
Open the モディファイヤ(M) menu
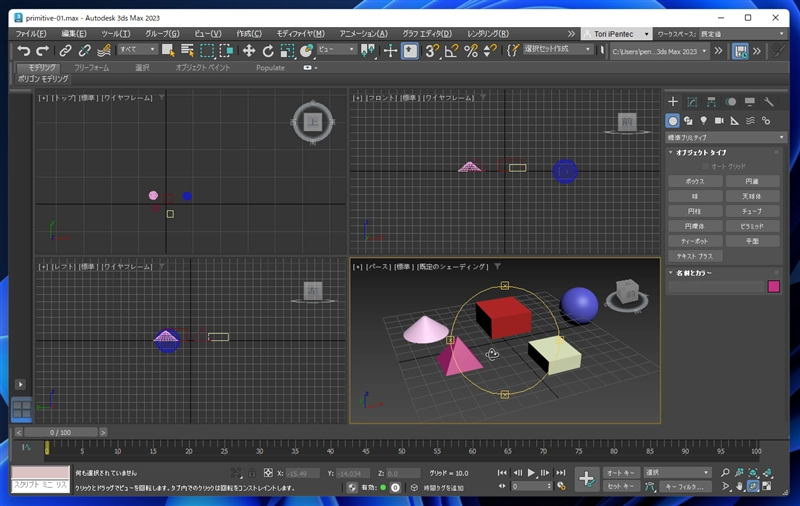pyautogui.click(x=301, y=34)
